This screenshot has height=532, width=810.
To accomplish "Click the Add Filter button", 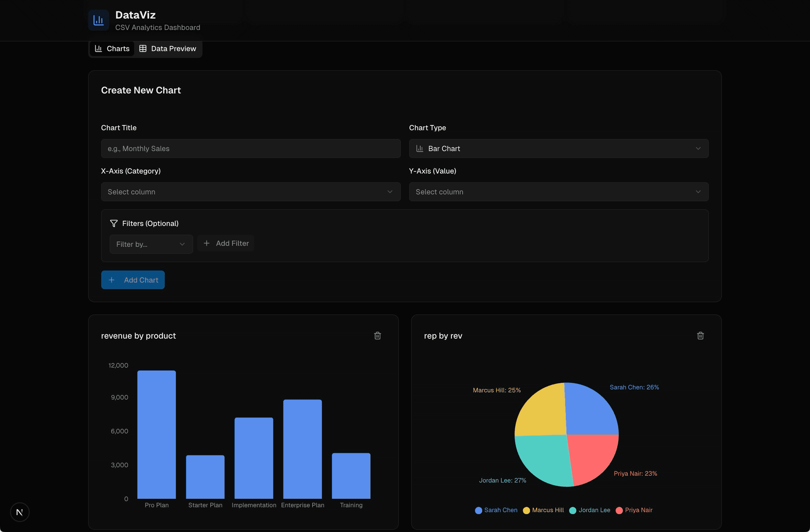I will pyautogui.click(x=225, y=243).
